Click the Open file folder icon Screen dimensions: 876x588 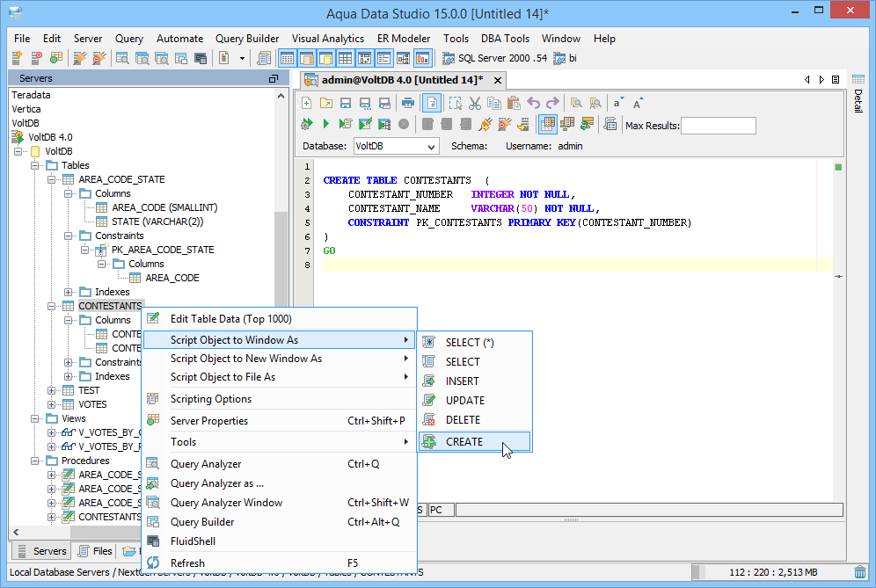325,103
